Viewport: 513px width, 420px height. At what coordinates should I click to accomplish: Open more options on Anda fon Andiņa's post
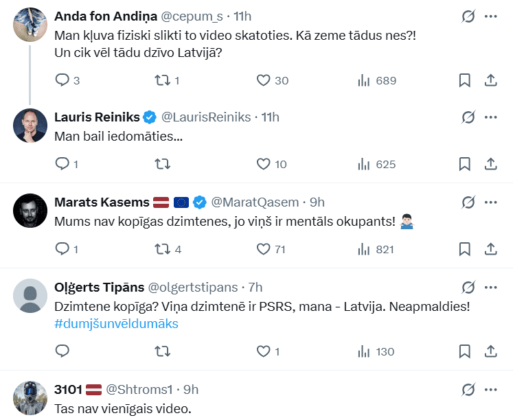(491, 16)
